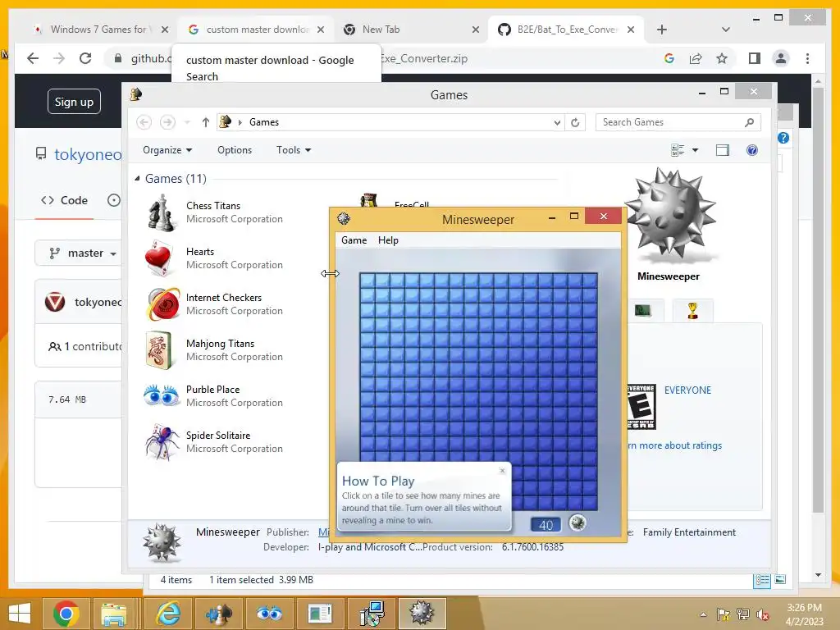Click the share page icon in Chrome
This screenshot has height=630, width=840.
coord(696,58)
